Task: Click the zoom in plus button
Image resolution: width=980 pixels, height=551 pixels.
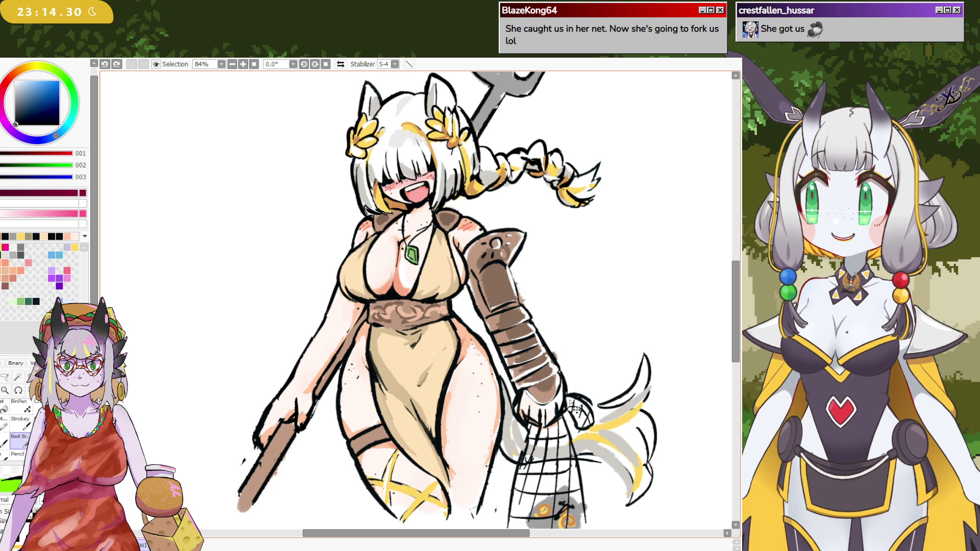Action: tap(243, 64)
